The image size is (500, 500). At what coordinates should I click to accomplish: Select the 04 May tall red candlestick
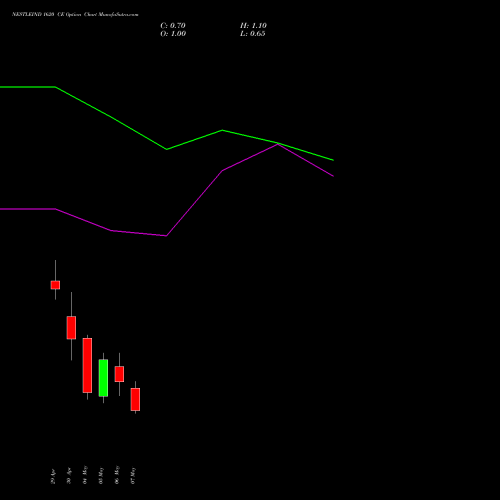point(87,365)
